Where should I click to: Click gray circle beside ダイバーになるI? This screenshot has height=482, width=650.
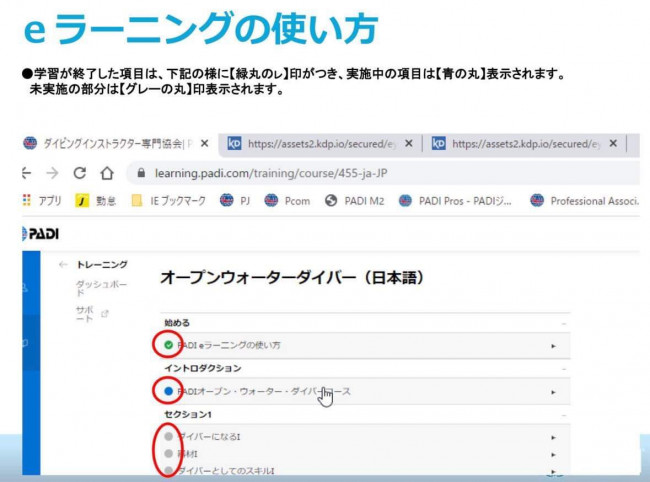pyautogui.click(x=168, y=437)
